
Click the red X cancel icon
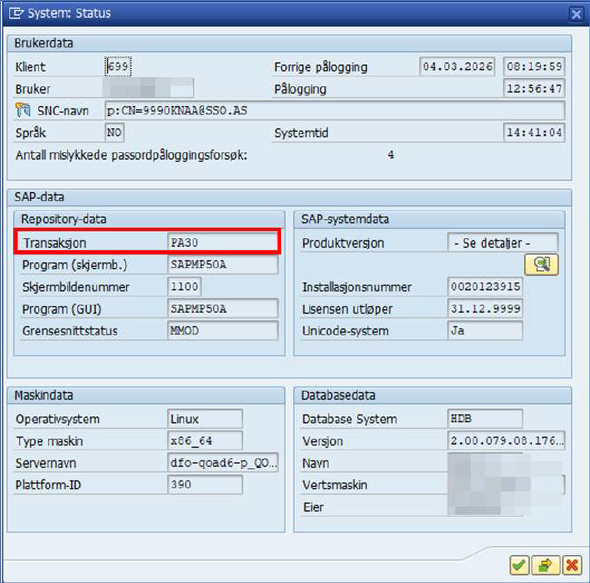[x=572, y=565]
